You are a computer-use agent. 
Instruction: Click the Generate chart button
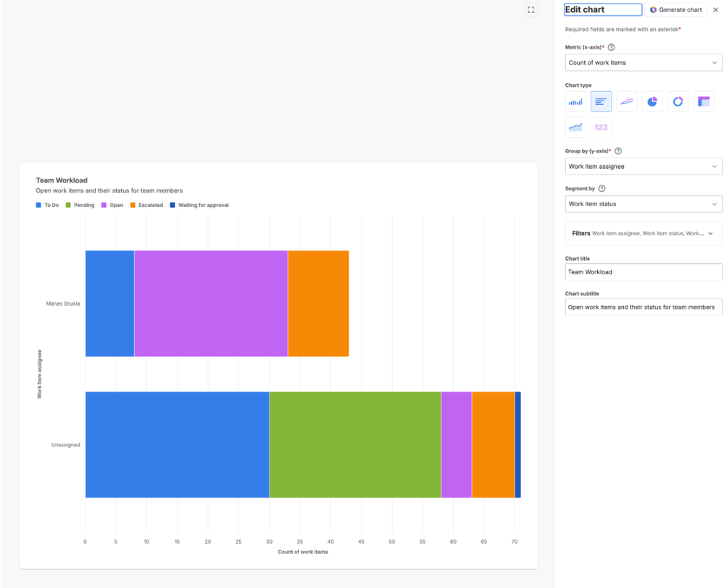point(676,9)
